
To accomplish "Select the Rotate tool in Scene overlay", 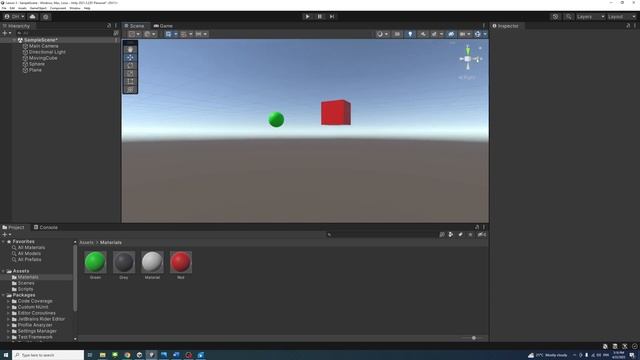I will coord(130,65).
